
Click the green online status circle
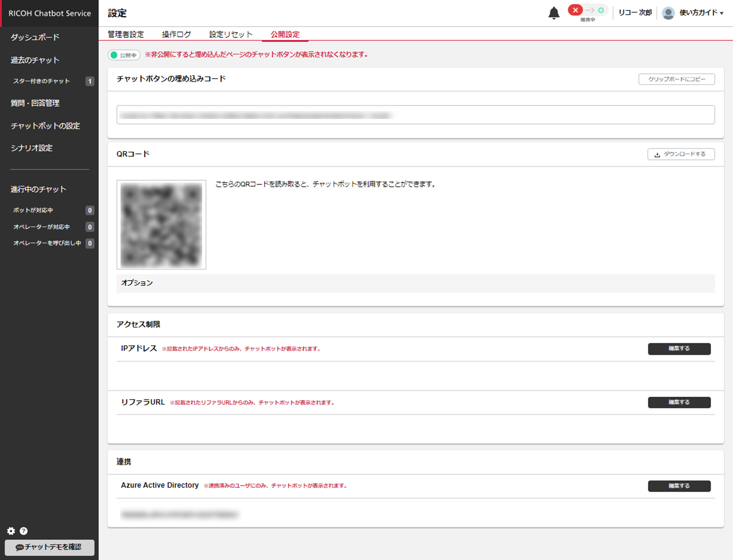tap(601, 10)
